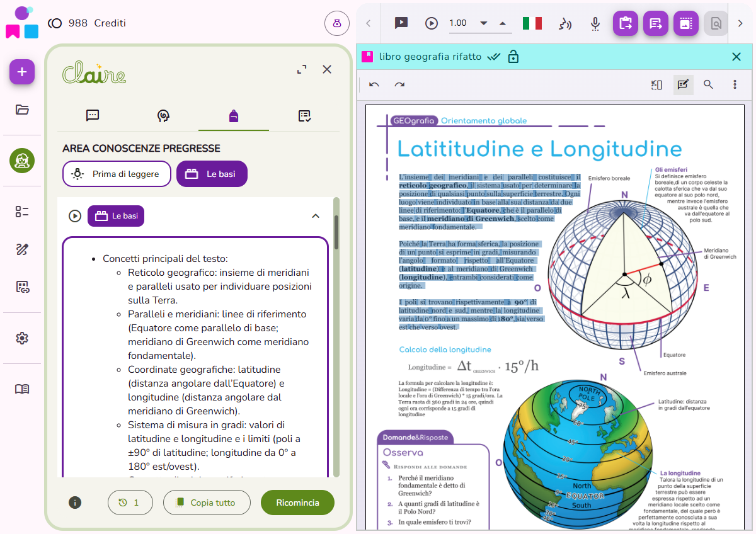756x534 pixels.
Task: Open the folder icon in left sidebar
Action: click(22, 110)
